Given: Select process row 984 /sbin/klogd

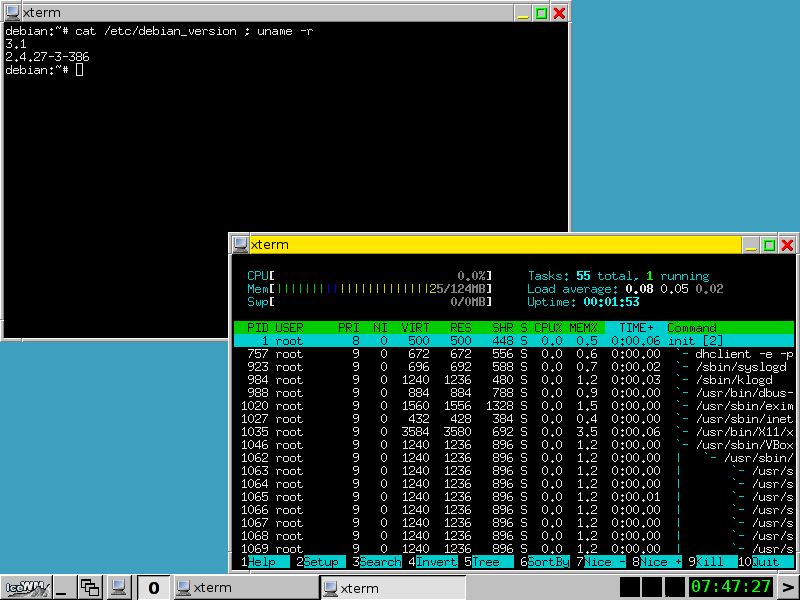Looking at the screenshot, I should 514,380.
